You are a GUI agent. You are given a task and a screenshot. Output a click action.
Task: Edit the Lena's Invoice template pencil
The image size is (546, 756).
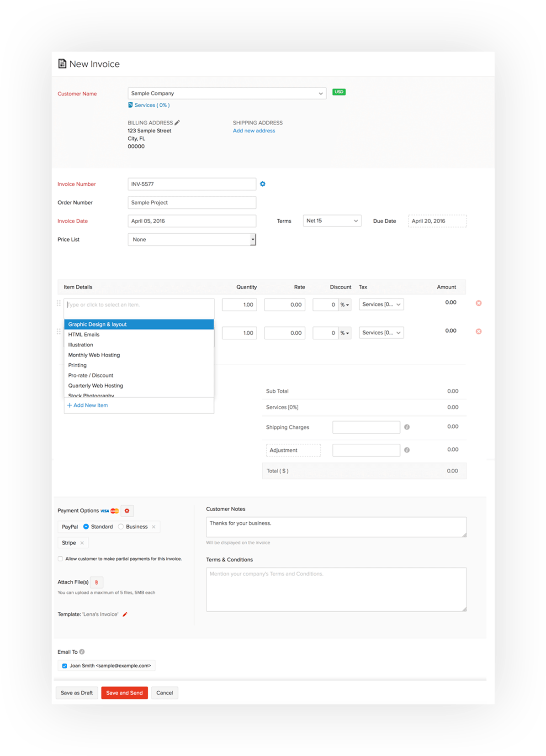[125, 614]
